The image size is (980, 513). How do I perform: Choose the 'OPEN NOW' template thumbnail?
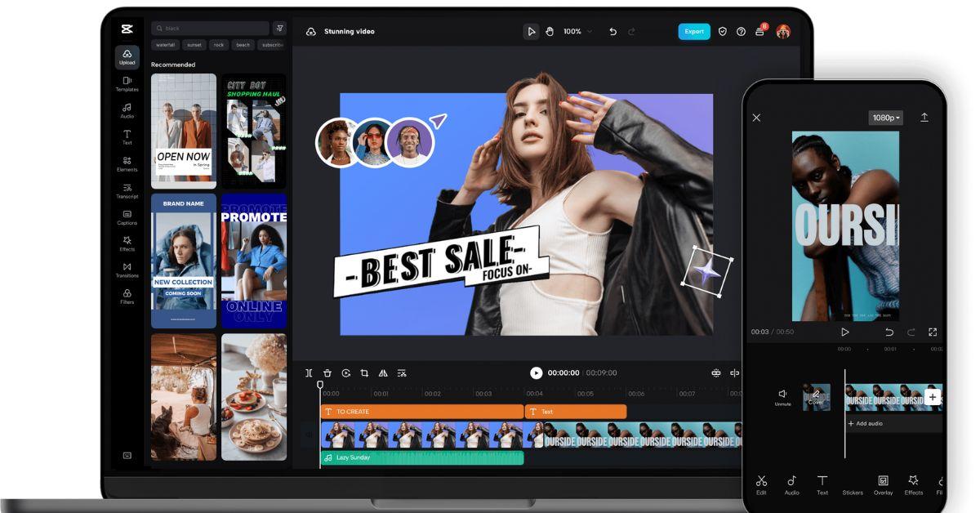pyautogui.click(x=184, y=132)
